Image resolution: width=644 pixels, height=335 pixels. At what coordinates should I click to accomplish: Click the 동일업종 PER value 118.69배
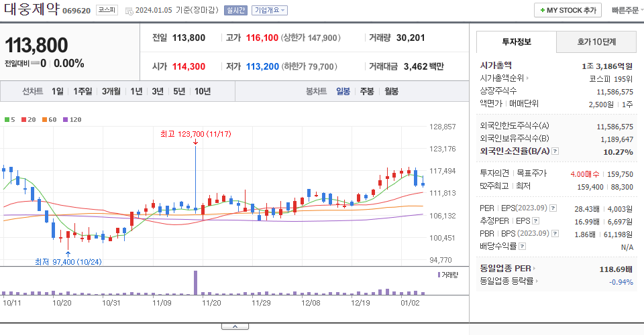click(x=616, y=269)
